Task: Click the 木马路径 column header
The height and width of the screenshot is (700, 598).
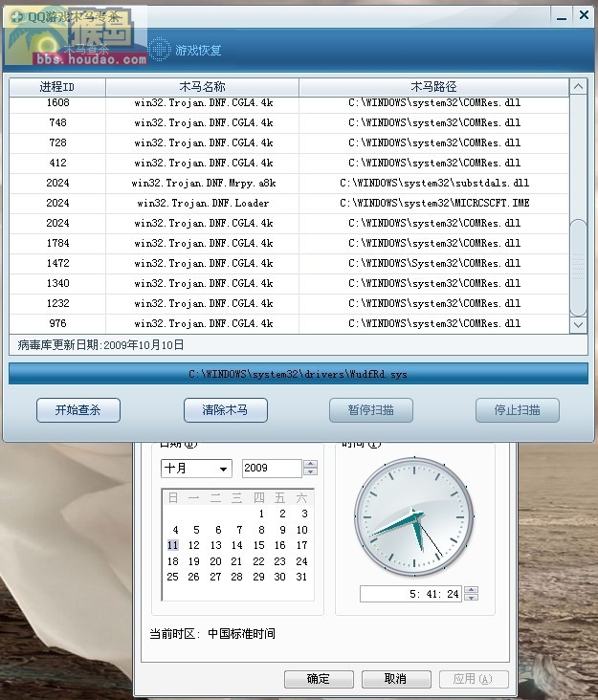Action: (x=434, y=87)
